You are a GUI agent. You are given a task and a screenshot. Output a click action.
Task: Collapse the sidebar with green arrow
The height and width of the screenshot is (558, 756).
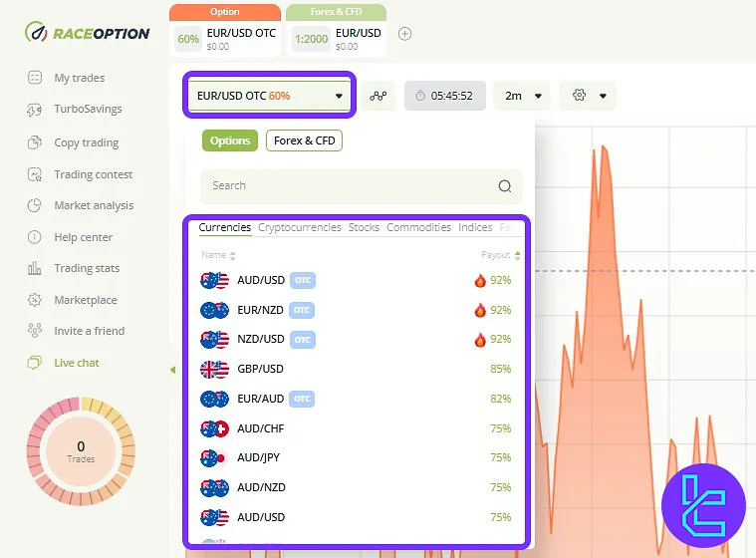coord(172,370)
